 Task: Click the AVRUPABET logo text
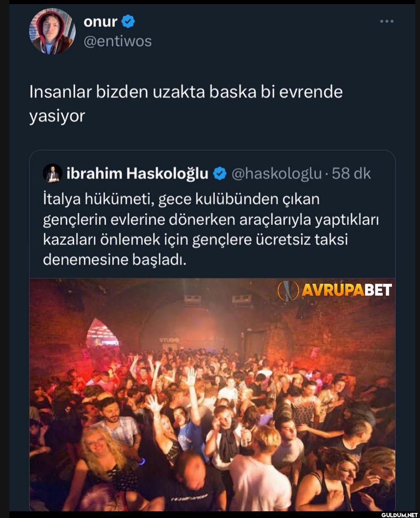347,290
